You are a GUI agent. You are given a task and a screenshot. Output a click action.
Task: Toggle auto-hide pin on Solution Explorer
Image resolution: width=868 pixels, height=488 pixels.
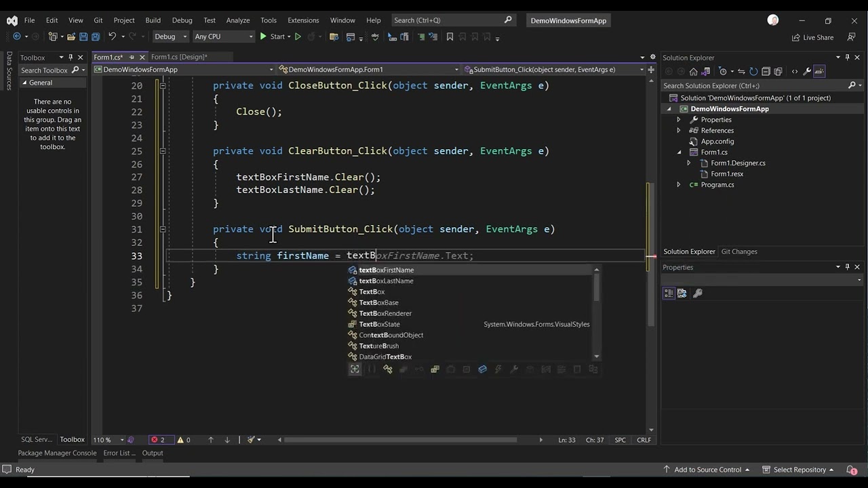[x=847, y=58]
